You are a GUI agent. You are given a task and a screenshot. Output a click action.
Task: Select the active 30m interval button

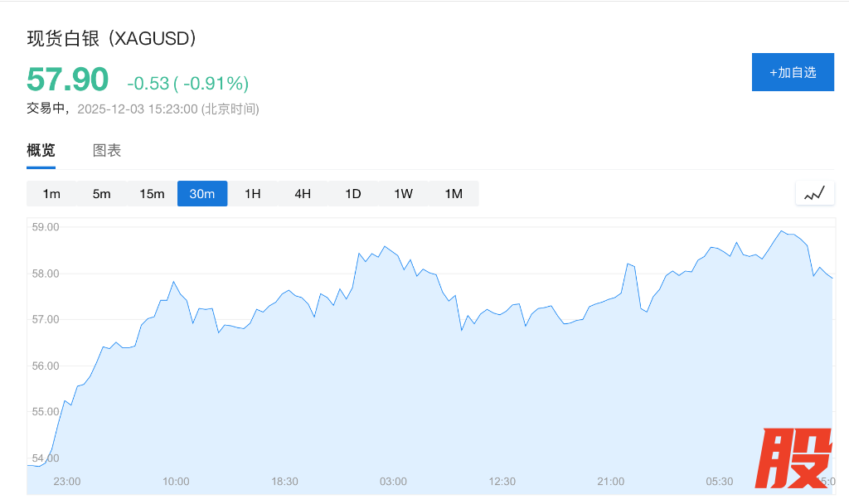pos(202,194)
